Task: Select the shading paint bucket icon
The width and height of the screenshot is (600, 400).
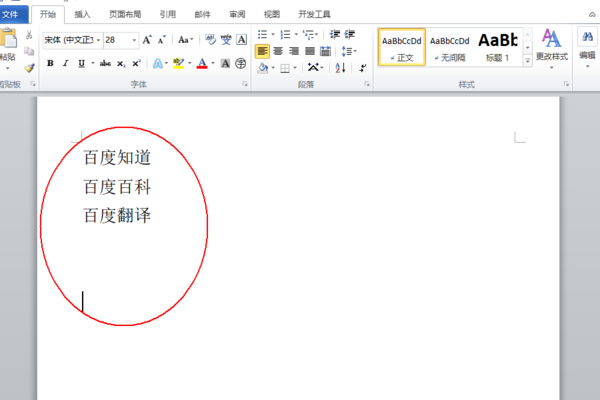Action: 262,68
